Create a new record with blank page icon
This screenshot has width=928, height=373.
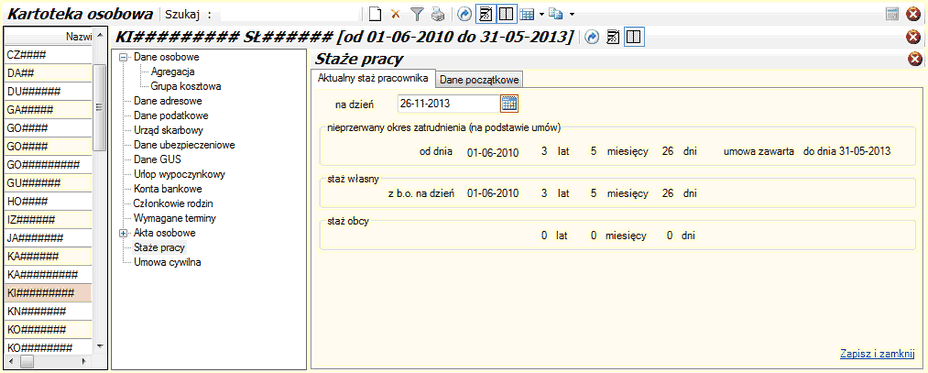click(374, 13)
